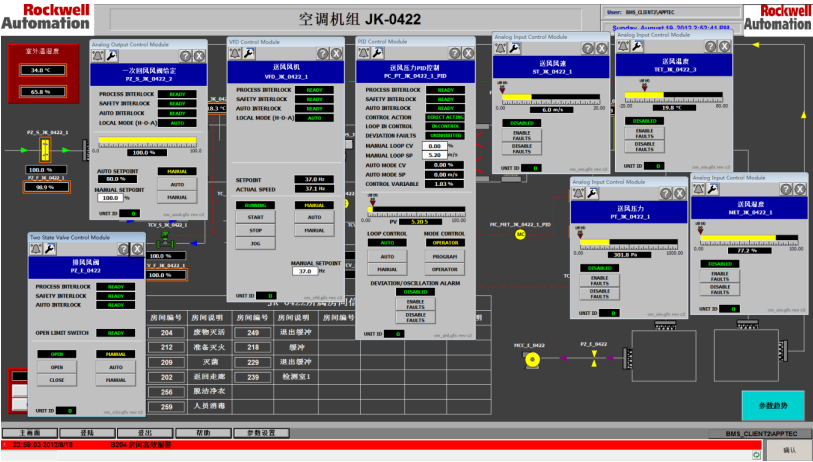Screen dimensions: 813x462
Task: Click the PZ_E_0422 valve symbol
Action: click(x=595, y=357)
